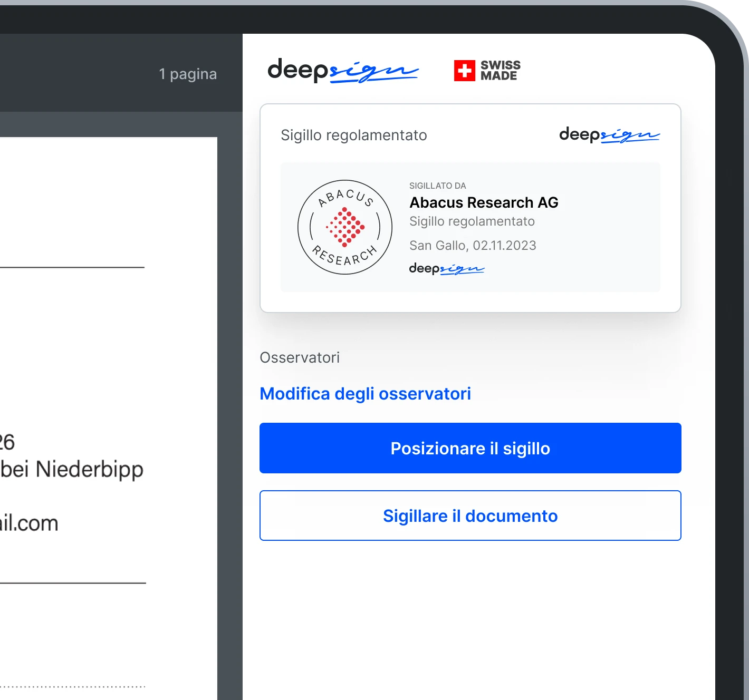Click the "SIGILLATO DA" caption
This screenshot has width=749, height=700.
click(x=438, y=186)
